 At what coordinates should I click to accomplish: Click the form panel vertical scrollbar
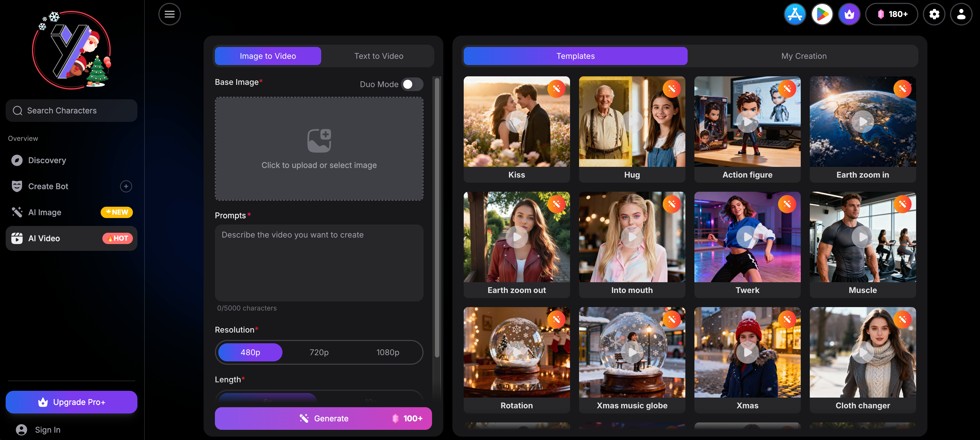437,217
